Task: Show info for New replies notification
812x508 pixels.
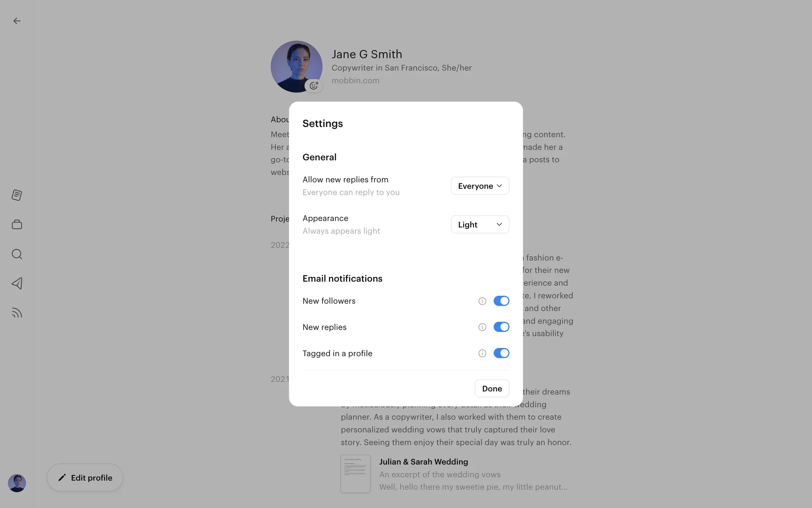Action: [482, 327]
